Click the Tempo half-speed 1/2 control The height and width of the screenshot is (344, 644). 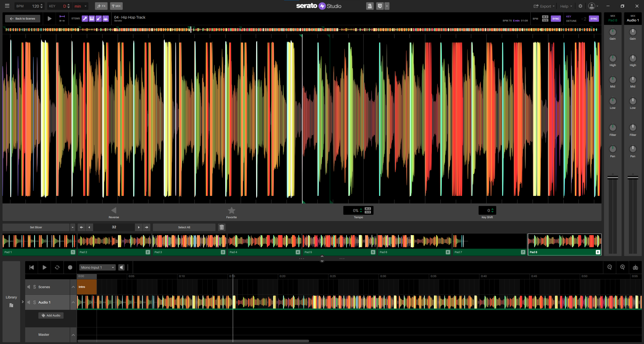[367, 212]
